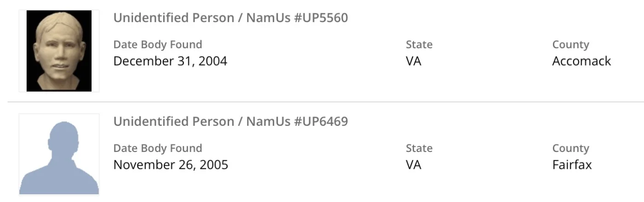Select the VA state value for UP6469
The width and height of the screenshot is (644, 202).
point(414,165)
